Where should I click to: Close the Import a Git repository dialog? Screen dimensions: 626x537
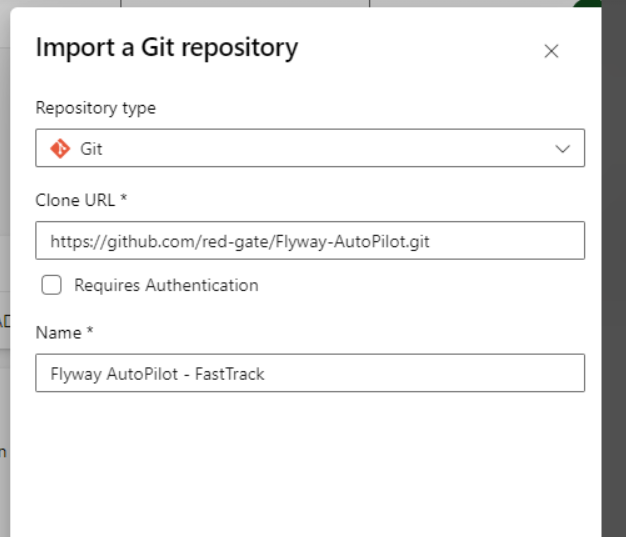(x=551, y=51)
